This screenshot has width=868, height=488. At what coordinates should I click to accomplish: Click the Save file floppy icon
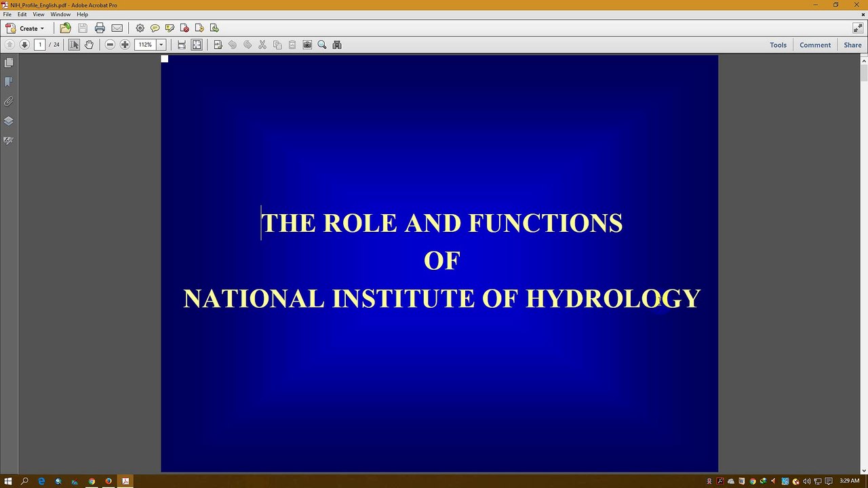coord(83,28)
